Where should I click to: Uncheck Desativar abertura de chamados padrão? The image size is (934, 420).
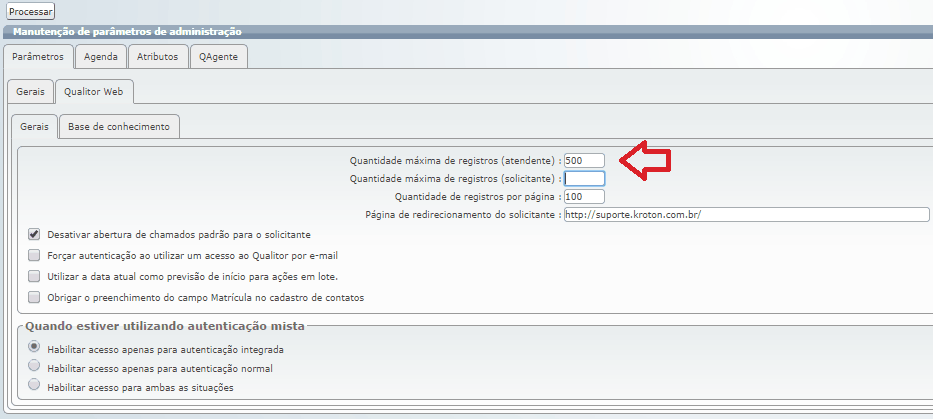point(34,234)
